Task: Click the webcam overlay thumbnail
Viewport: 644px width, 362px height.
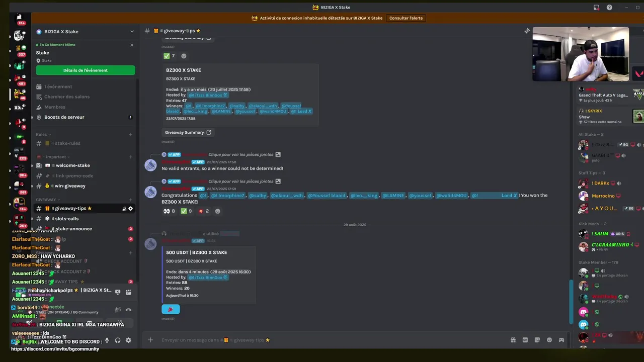Action: [581, 54]
